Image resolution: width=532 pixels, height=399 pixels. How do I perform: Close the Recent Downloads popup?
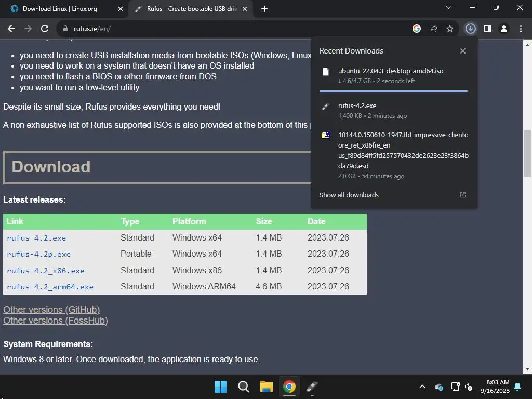[463, 51]
